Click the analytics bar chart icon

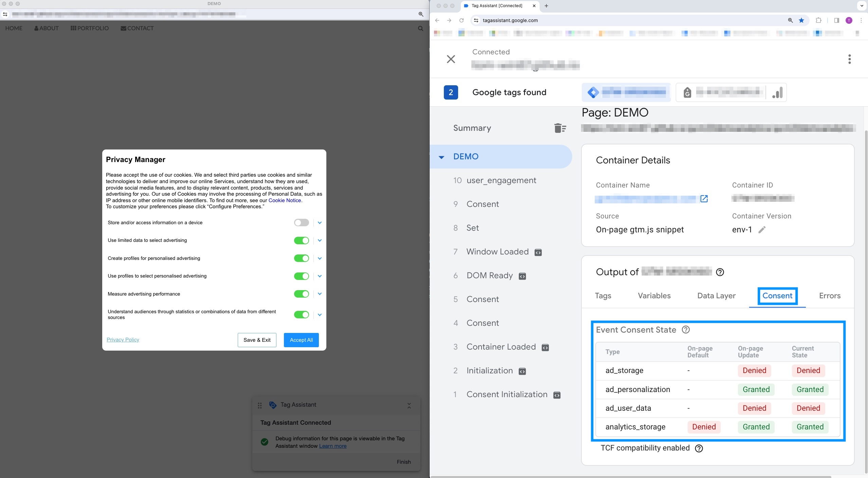coord(777,92)
